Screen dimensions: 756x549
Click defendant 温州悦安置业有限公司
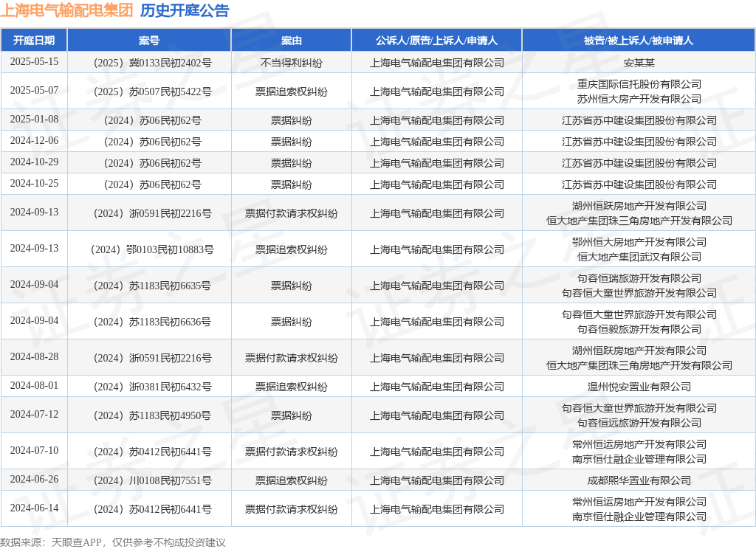639,387
